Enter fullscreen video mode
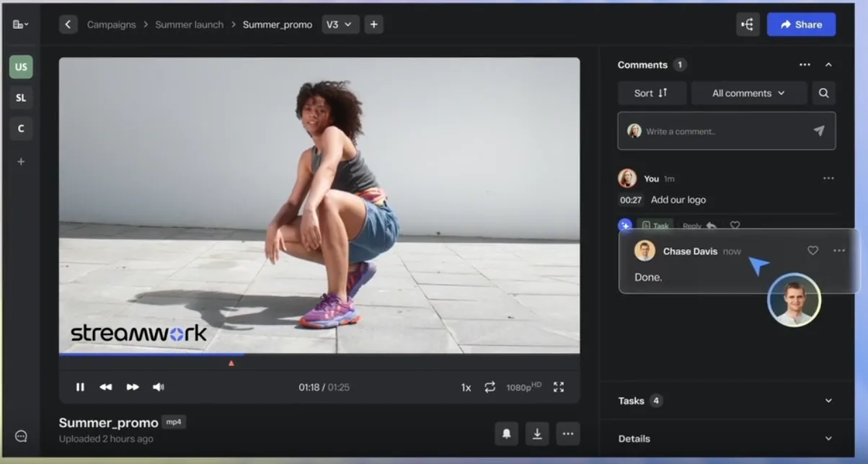The height and width of the screenshot is (464, 868). pyautogui.click(x=559, y=387)
